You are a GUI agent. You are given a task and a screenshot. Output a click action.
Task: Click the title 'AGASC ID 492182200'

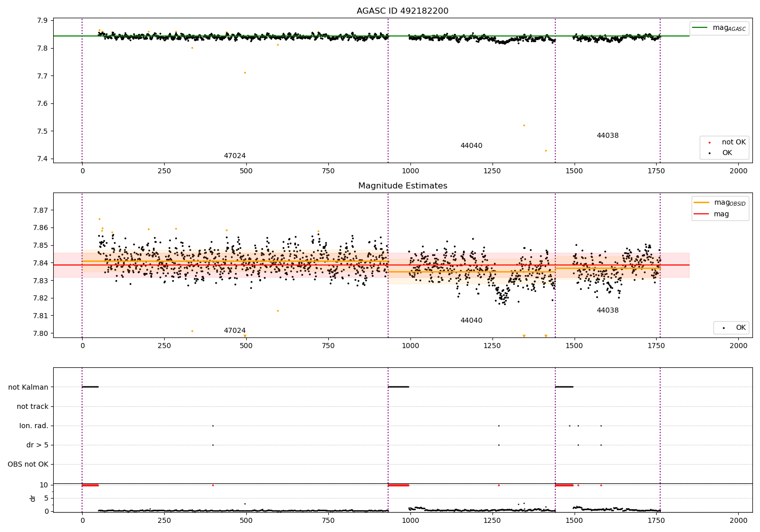(x=402, y=11)
